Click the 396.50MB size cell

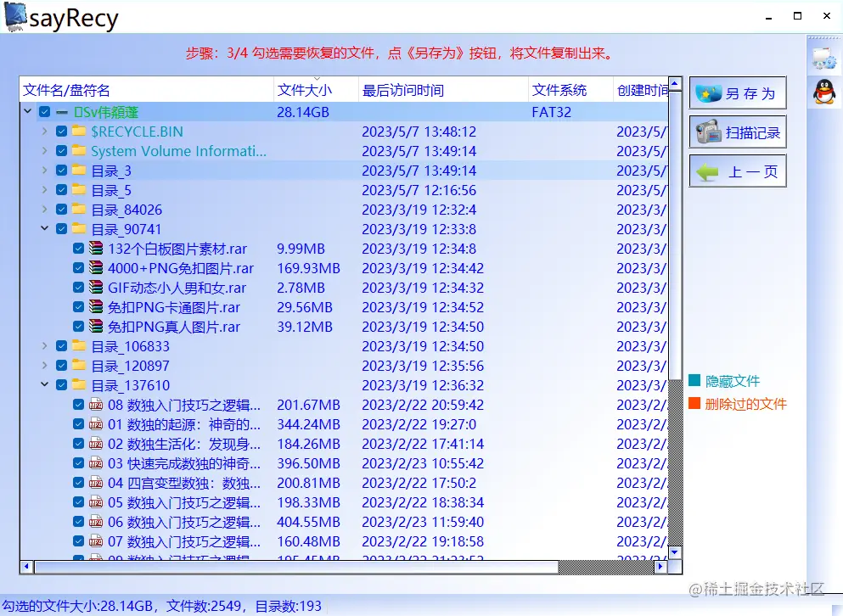tap(309, 463)
